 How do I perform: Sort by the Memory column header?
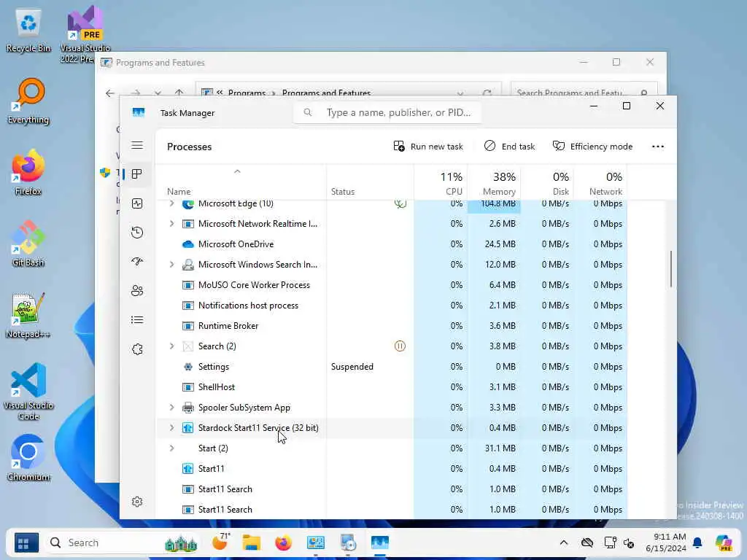click(x=494, y=182)
